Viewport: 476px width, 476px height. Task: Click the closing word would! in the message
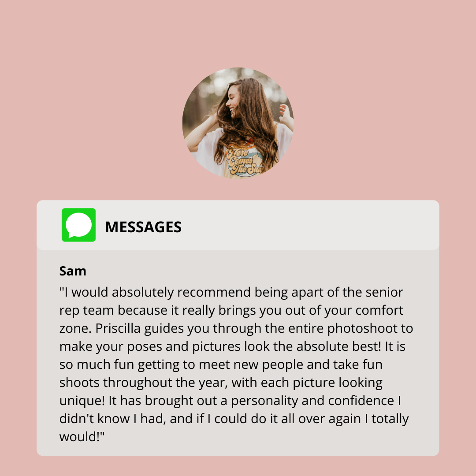coord(82,437)
